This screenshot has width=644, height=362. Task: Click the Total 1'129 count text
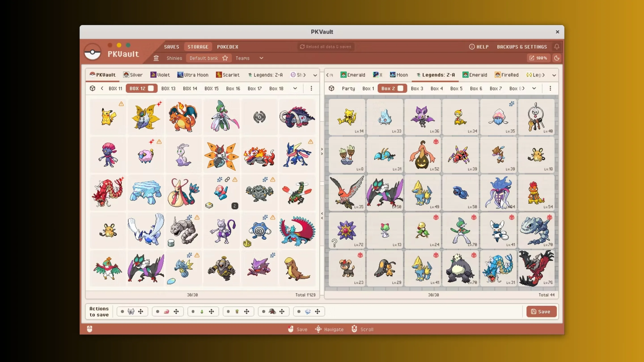click(305, 295)
